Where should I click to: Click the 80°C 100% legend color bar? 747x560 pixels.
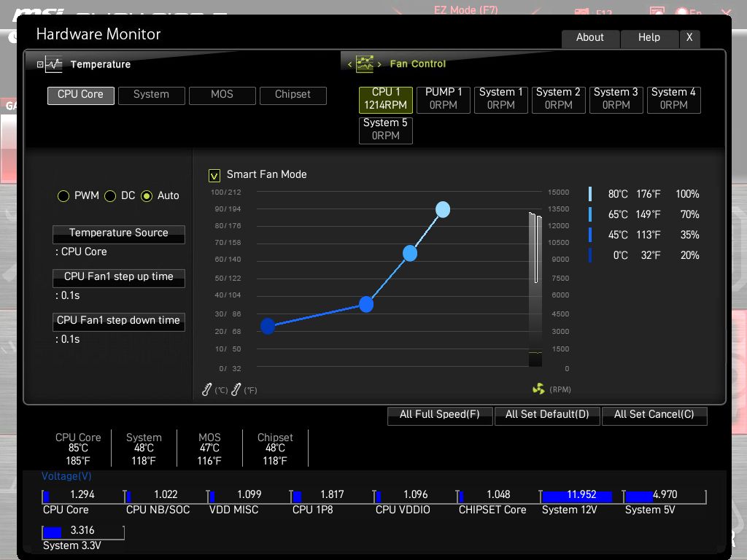click(590, 194)
